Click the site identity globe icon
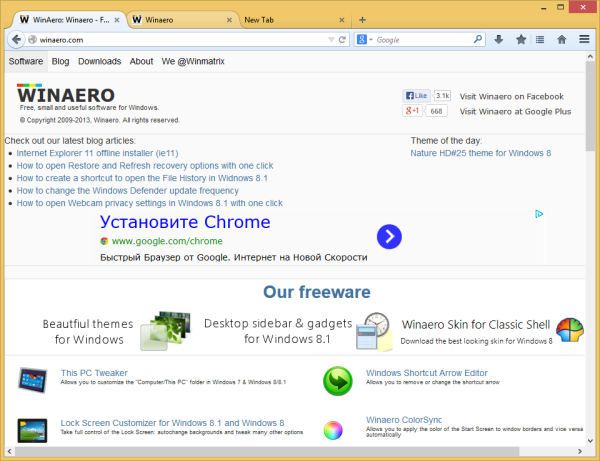600x461 pixels. 33,39
